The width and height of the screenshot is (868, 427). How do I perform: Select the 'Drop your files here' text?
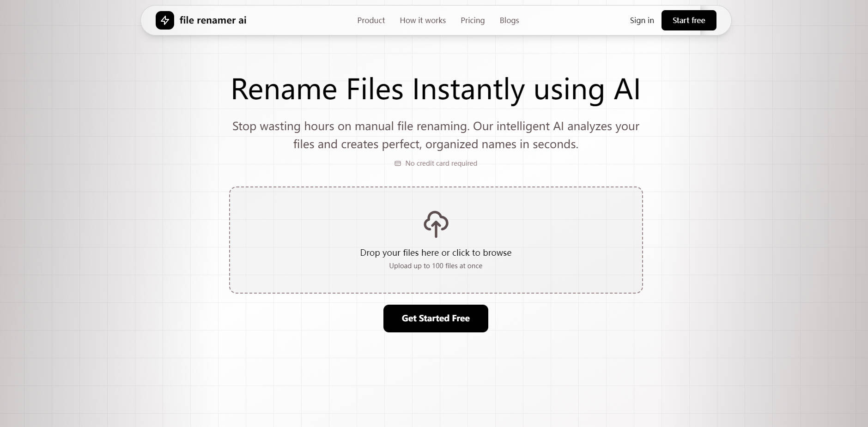click(x=435, y=253)
